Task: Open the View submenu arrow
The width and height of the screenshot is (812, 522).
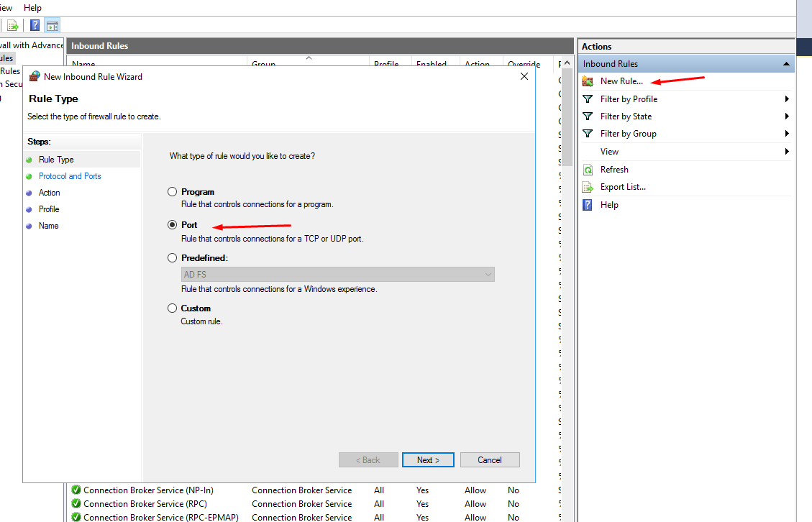Action: pos(788,151)
